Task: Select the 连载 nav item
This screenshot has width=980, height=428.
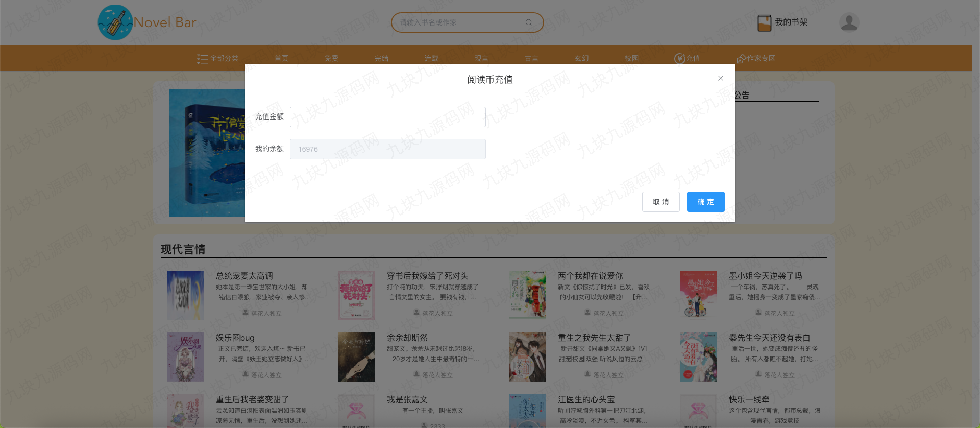Action: pos(432,59)
